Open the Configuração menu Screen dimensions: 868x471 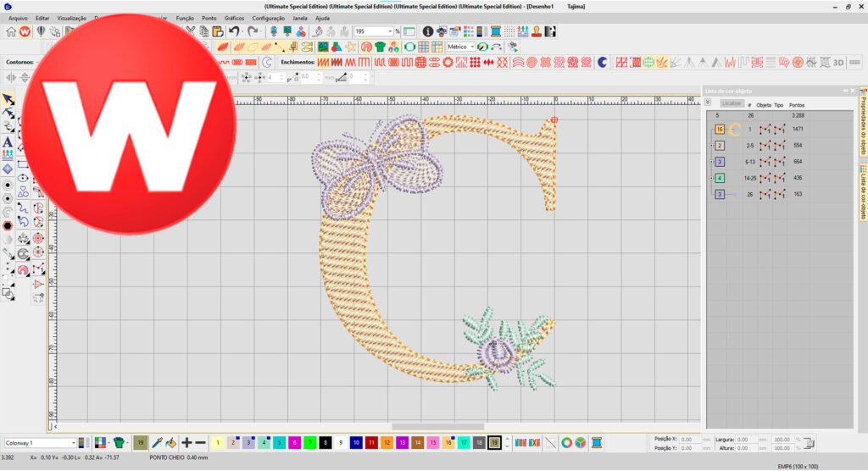[x=269, y=19]
